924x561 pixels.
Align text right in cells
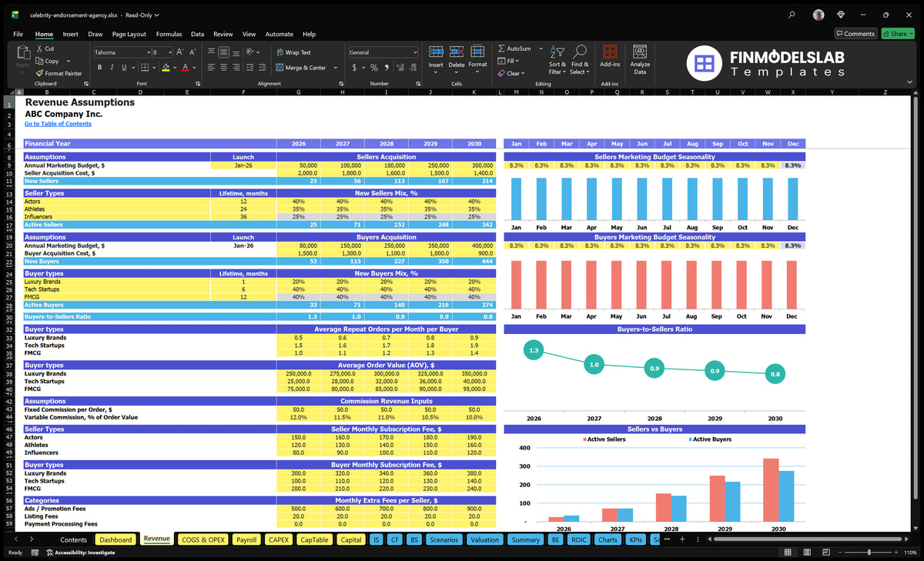236,68
